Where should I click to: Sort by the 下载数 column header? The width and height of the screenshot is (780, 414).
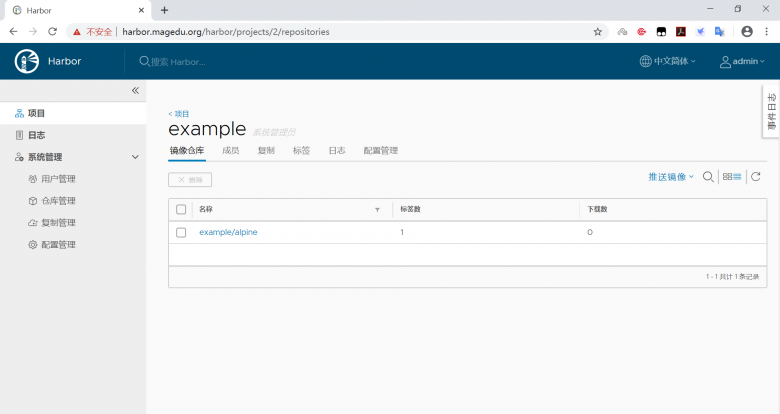[x=597, y=209]
